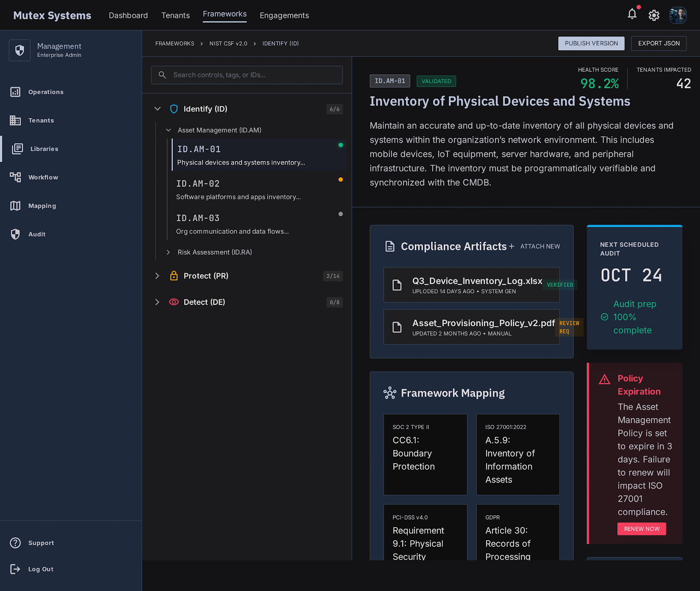Expand Risk Assessment (ID.RA) group
Screen dimensions: 700x591
click(168, 252)
